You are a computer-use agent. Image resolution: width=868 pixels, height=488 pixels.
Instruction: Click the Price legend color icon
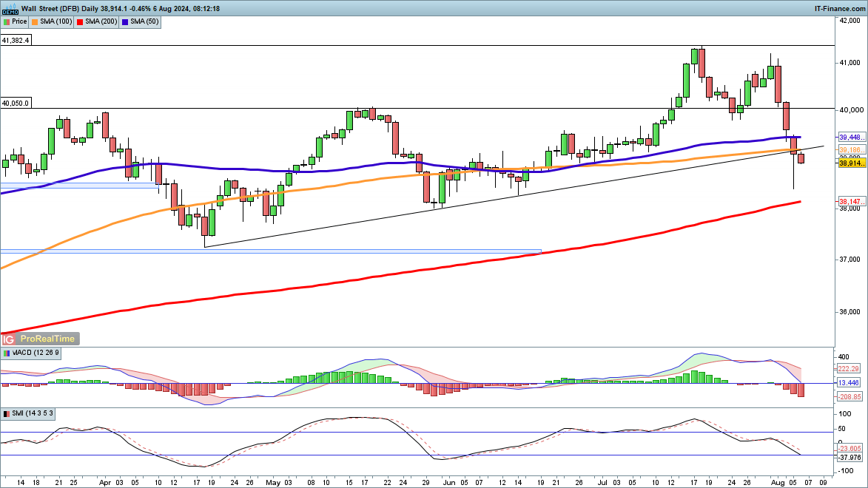pyautogui.click(x=7, y=22)
